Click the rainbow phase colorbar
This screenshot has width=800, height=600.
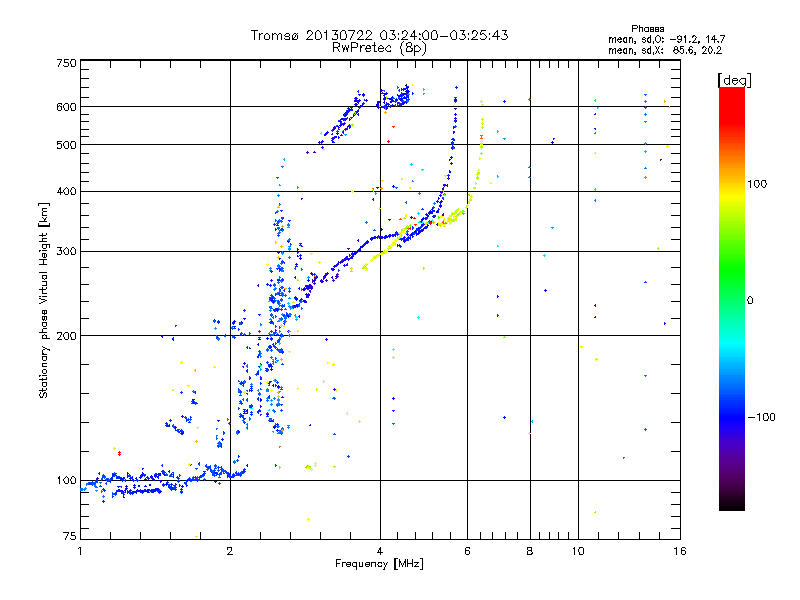(732, 299)
